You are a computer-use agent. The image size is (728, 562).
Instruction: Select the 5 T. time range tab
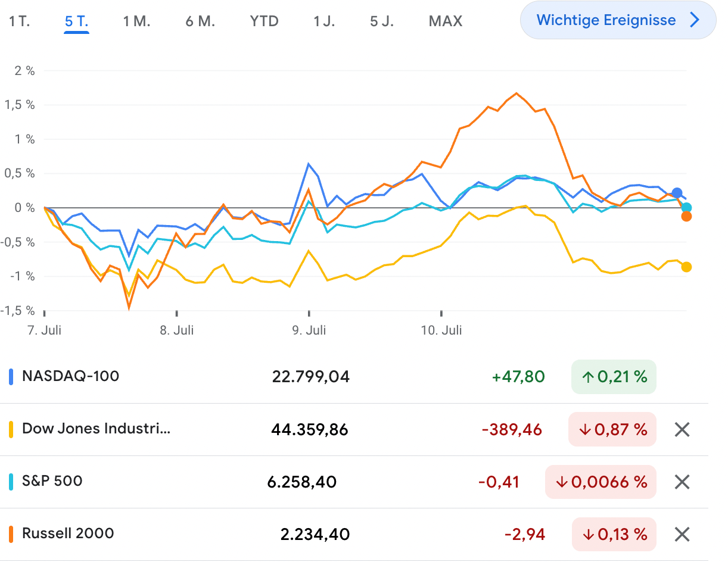77,21
